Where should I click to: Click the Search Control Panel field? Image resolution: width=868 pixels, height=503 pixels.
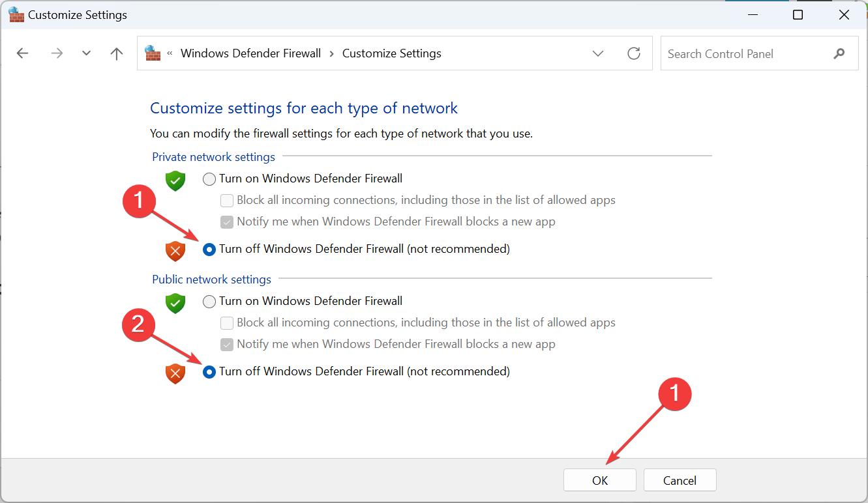click(x=760, y=53)
